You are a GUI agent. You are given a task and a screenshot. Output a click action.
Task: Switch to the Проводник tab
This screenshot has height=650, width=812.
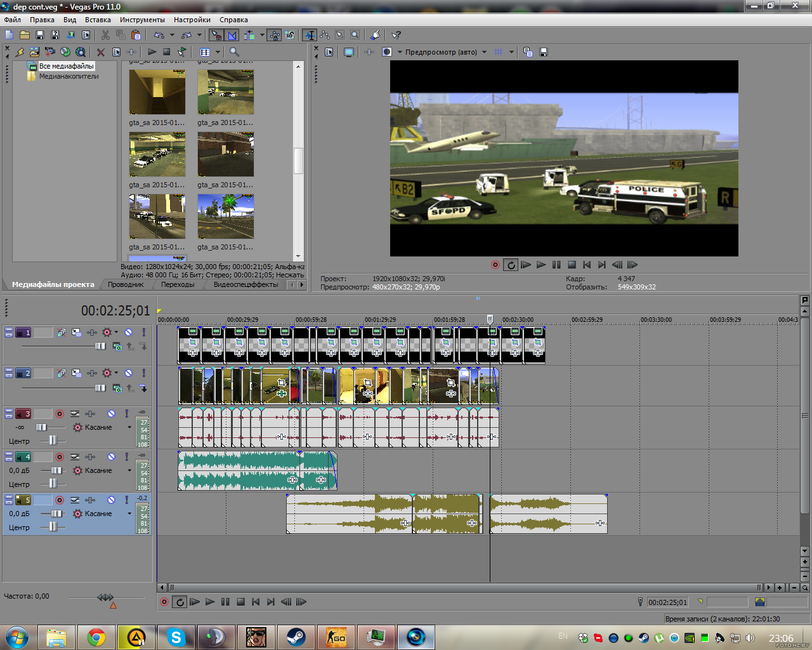pos(126,284)
